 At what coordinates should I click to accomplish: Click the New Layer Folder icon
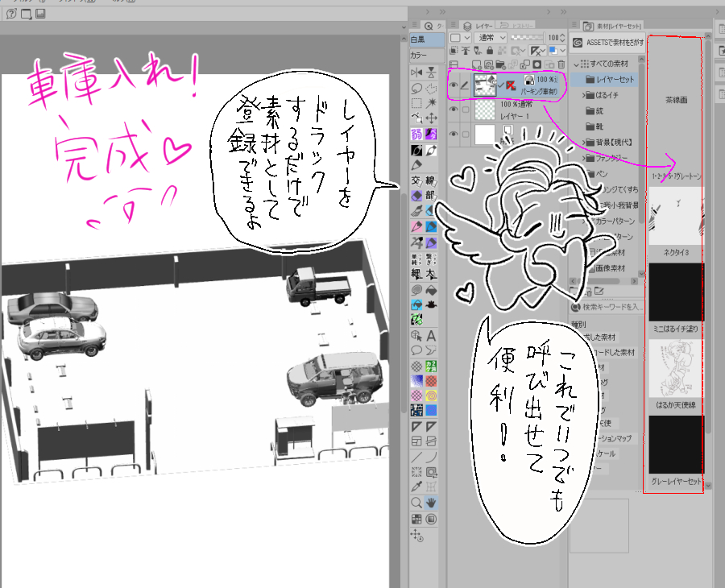[501, 64]
